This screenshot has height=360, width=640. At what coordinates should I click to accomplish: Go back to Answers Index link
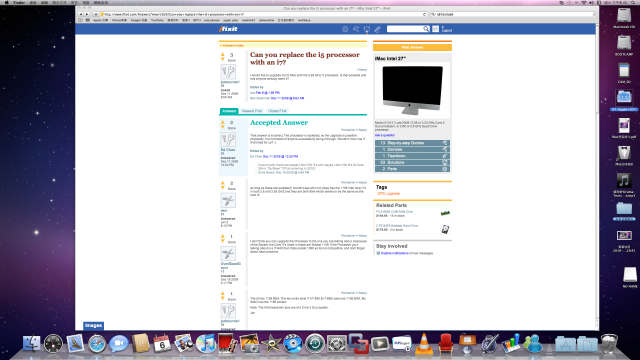coord(232,45)
